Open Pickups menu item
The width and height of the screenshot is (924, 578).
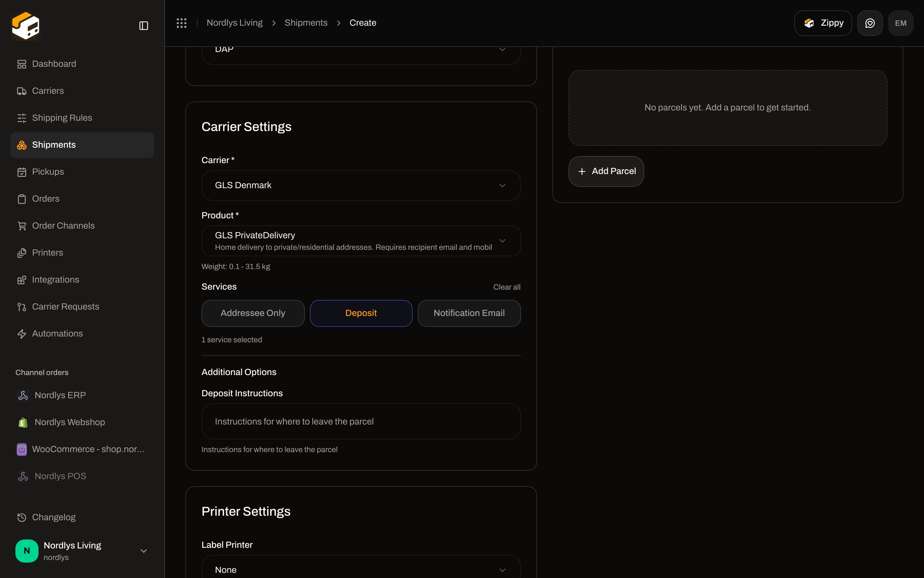(82, 172)
